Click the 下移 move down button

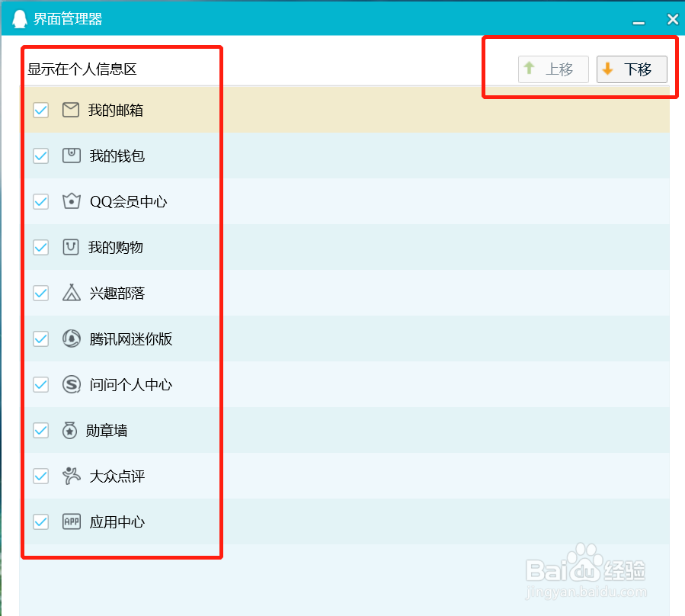[632, 69]
